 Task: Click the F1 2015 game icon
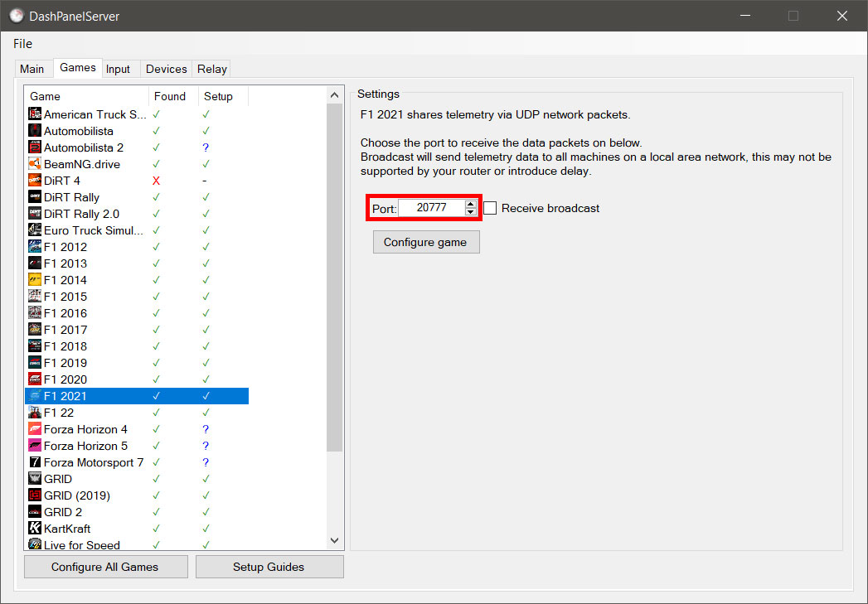pos(35,297)
